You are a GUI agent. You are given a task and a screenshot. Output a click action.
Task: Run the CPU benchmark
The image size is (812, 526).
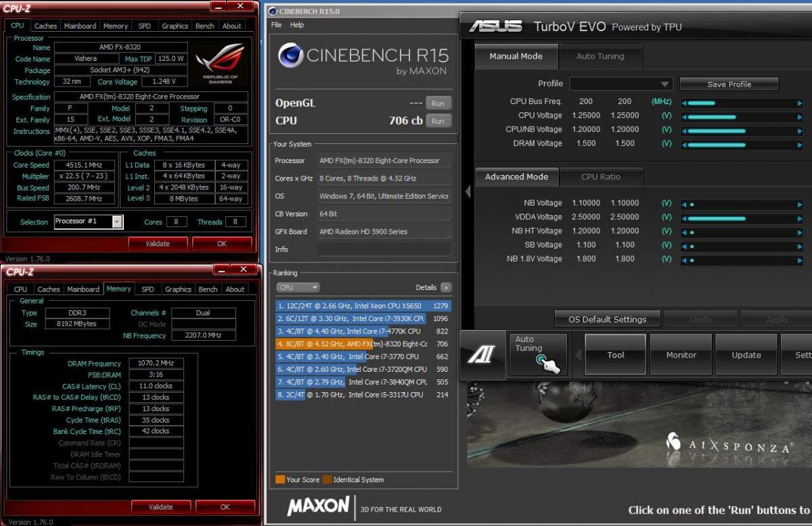click(438, 121)
